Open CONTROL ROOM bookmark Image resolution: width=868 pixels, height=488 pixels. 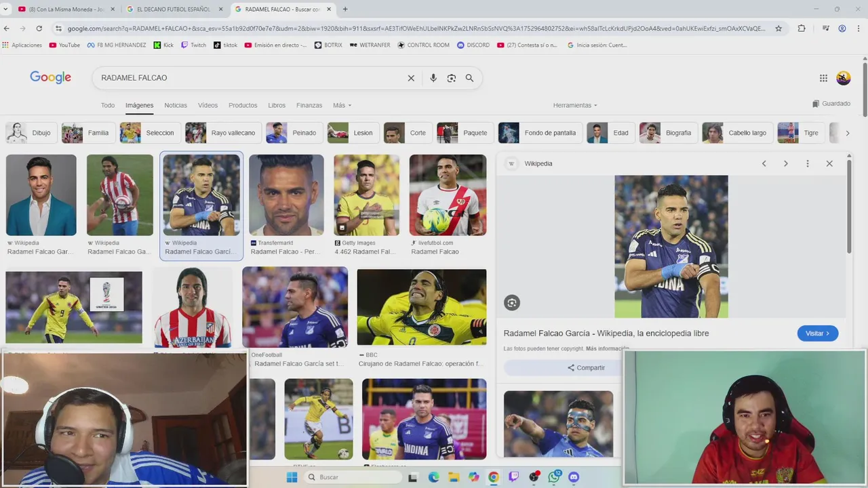click(423, 45)
